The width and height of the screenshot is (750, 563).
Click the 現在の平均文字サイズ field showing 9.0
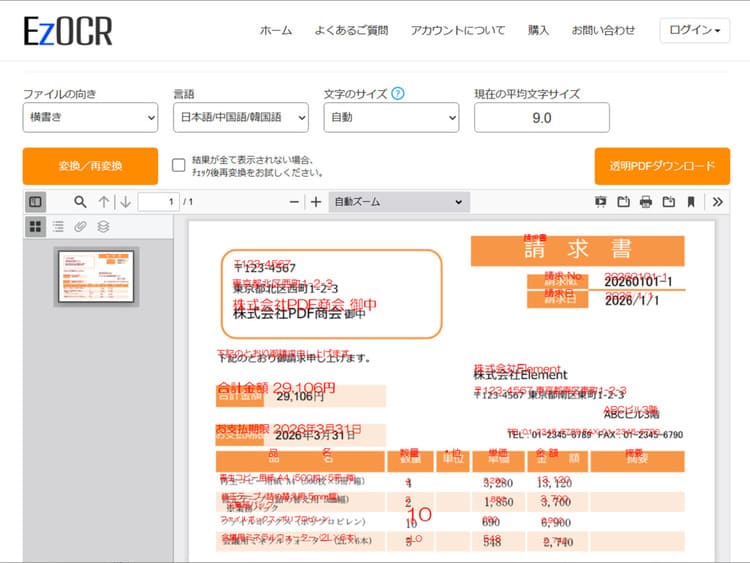pyautogui.click(x=542, y=118)
